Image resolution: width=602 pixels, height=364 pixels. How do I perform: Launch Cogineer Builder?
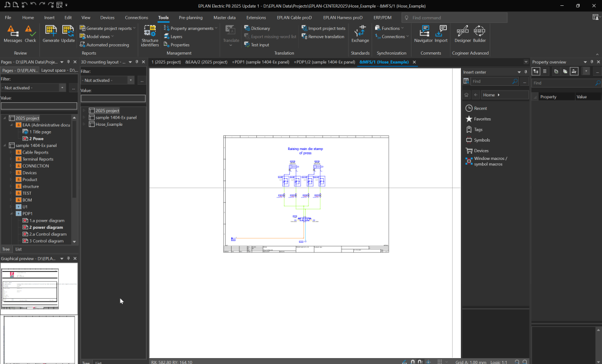[x=480, y=34]
